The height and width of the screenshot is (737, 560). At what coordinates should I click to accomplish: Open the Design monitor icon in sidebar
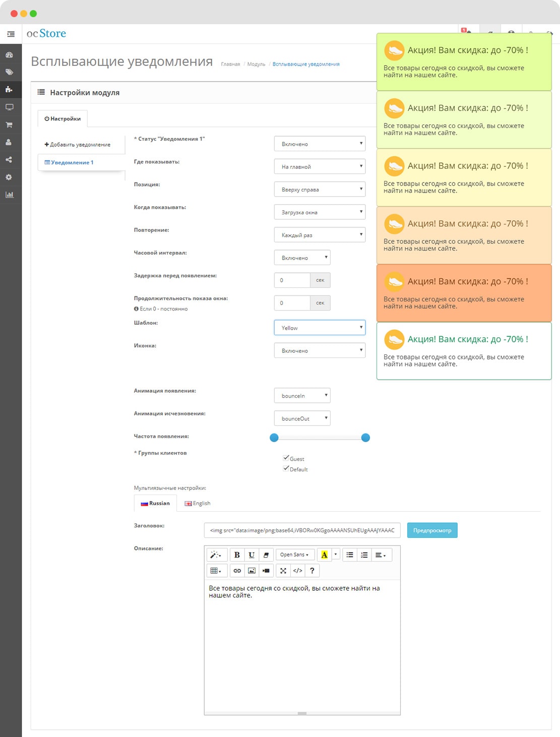pyautogui.click(x=9, y=107)
